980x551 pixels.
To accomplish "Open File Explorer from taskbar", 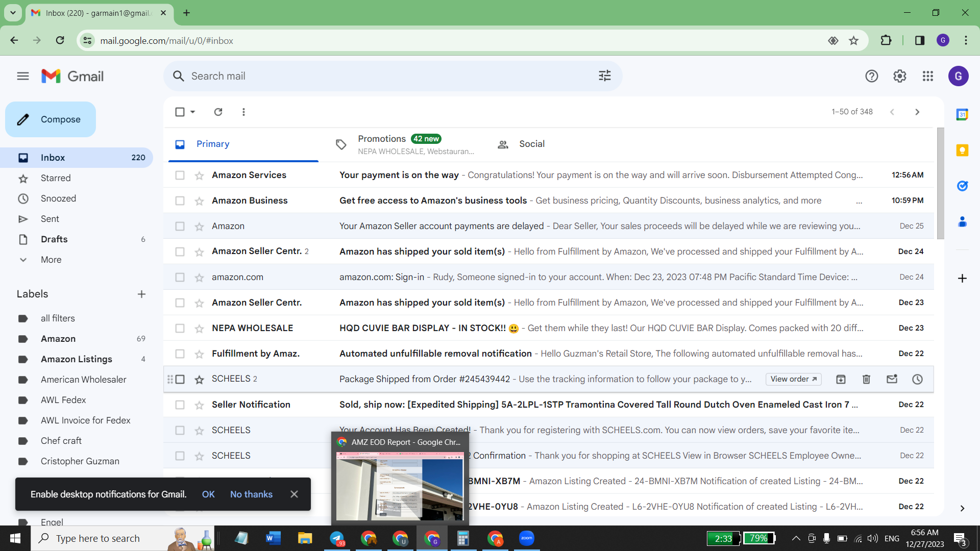I will (305, 538).
